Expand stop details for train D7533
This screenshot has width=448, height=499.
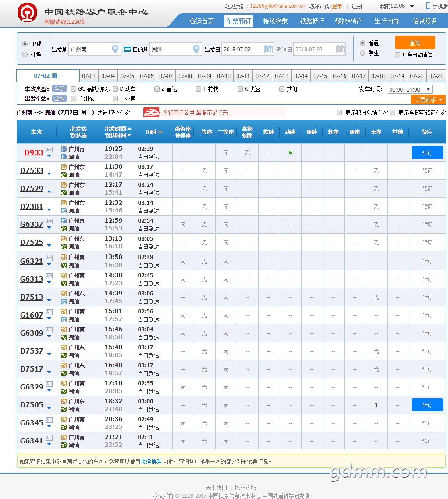(x=49, y=174)
